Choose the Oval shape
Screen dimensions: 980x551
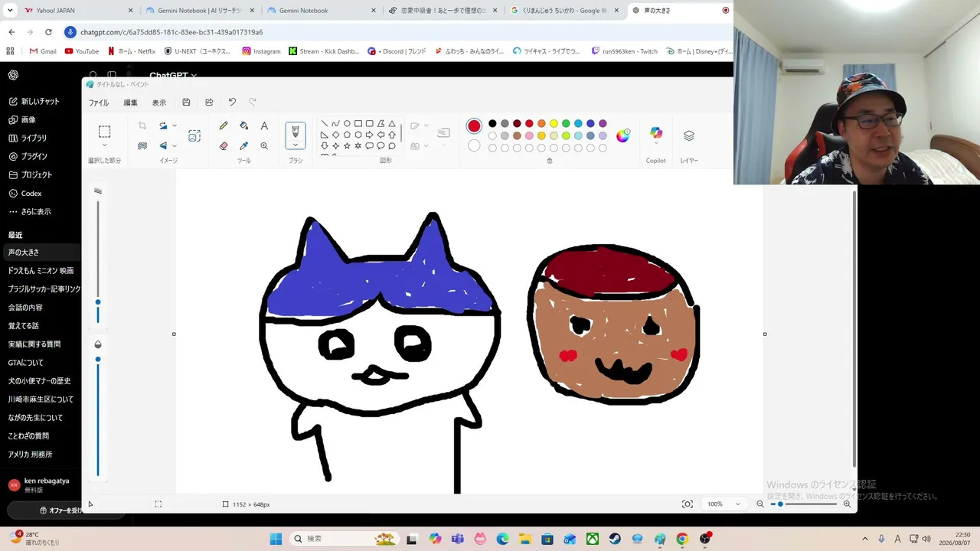click(x=347, y=123)
